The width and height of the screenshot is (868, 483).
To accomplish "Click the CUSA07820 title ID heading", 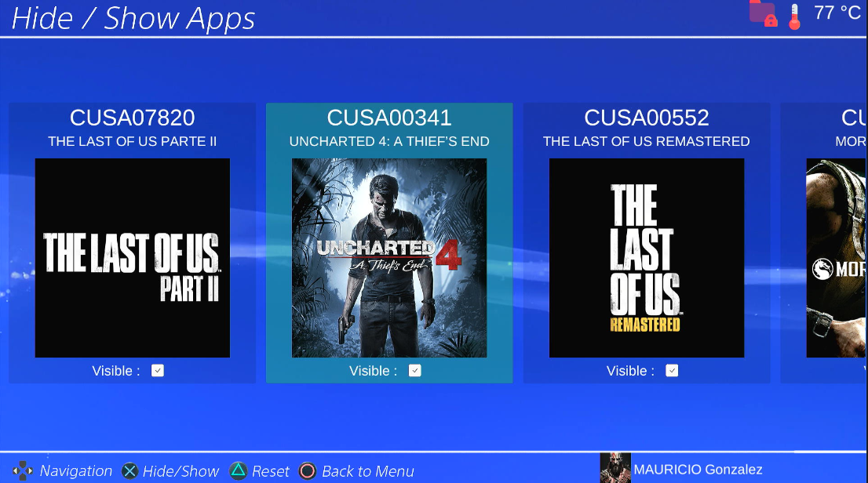I will 133,118.
